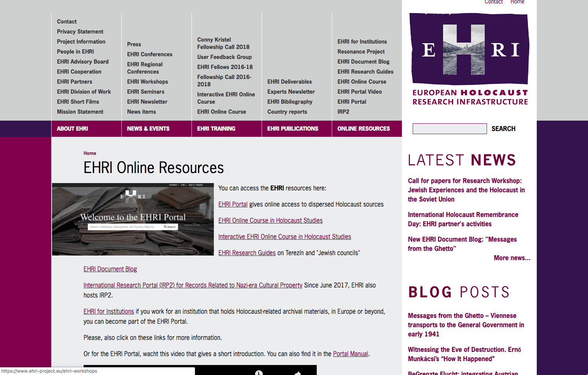Open Resonance Project link
The image size is (588, 375).
pos(361,52)
